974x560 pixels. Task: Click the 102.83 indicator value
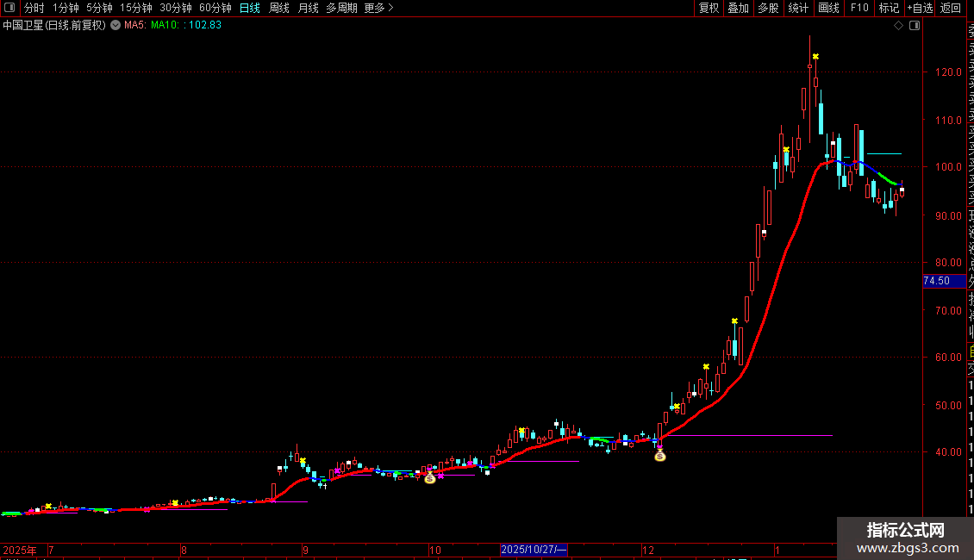205,26
